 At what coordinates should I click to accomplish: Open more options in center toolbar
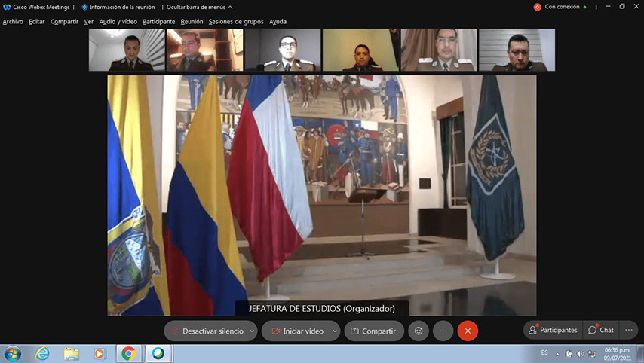(443, 331)
